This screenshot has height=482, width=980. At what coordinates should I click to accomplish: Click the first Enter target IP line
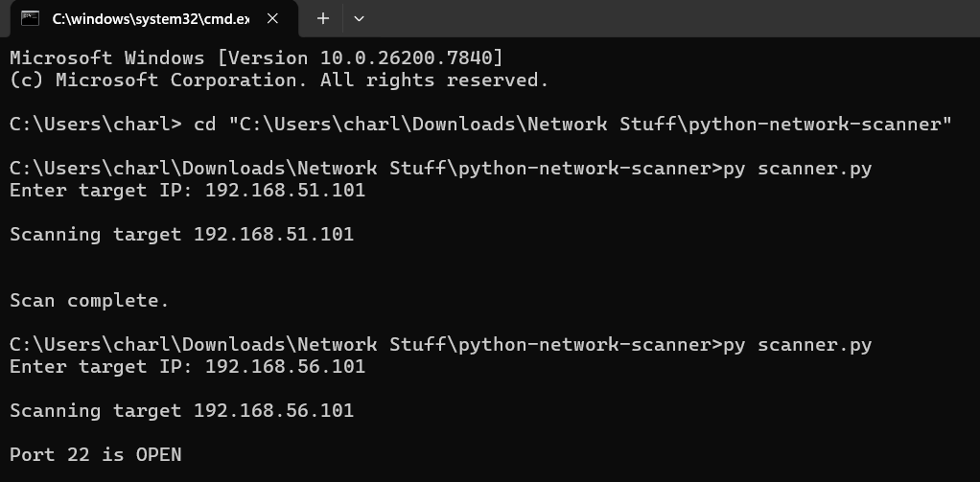187,191
